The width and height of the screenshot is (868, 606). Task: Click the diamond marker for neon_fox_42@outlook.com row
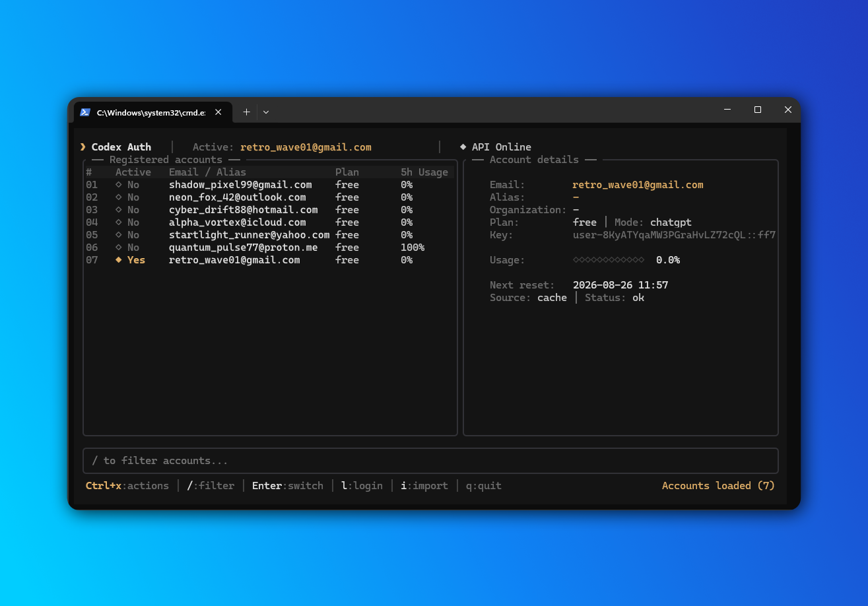point(119,197)
